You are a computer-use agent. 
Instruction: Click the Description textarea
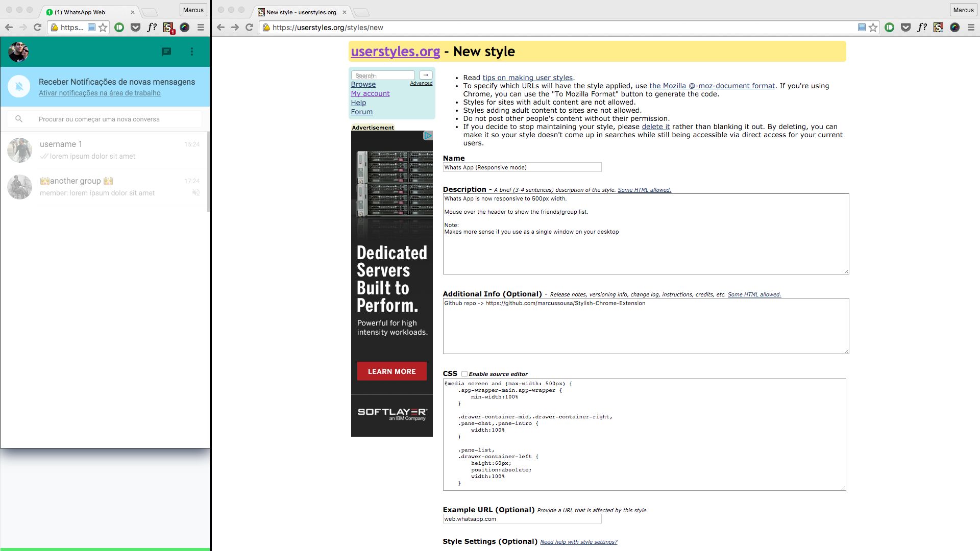(x=646, y=234)
